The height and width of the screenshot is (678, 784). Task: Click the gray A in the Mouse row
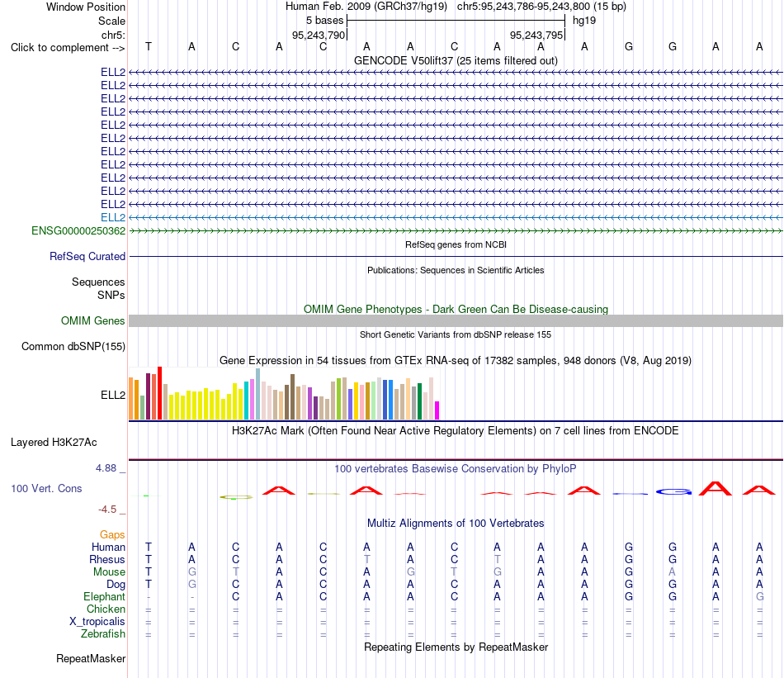pyautogui.click(x=672, y=571)
